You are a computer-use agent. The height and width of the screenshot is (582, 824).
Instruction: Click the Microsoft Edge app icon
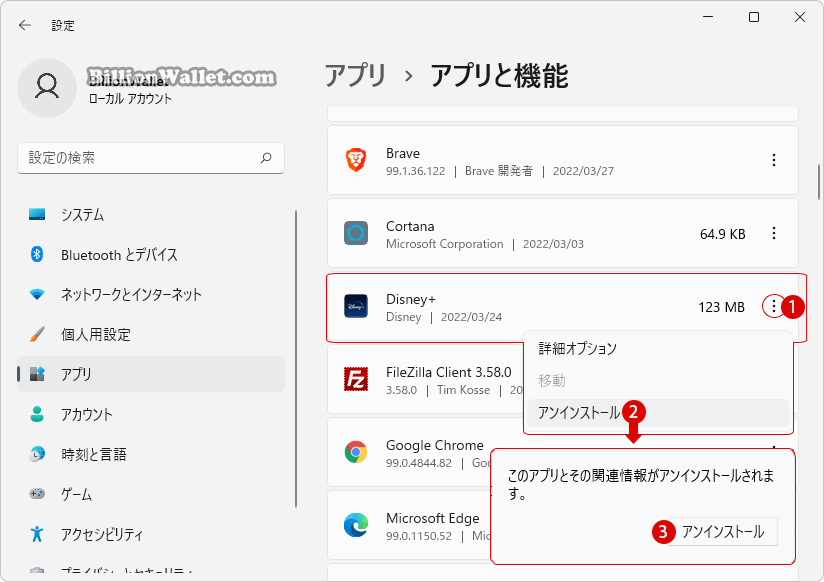(356, 525)
